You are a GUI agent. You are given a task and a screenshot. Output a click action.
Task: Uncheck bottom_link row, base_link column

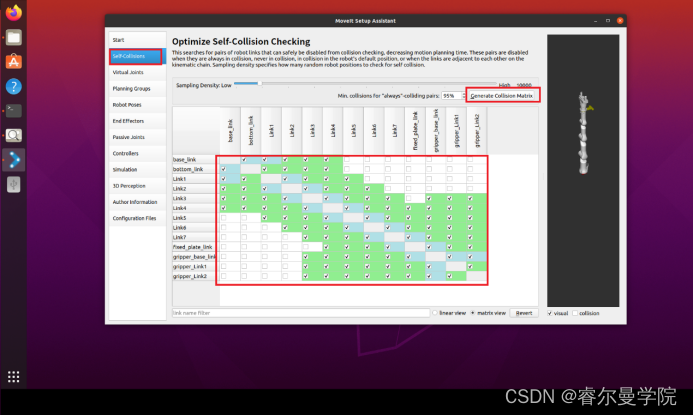point(224,169)
